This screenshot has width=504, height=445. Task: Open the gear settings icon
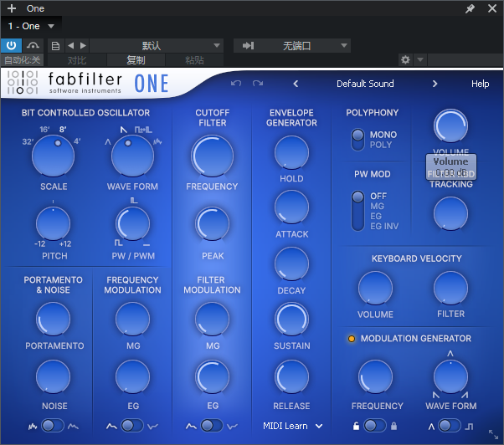point(405,59)
